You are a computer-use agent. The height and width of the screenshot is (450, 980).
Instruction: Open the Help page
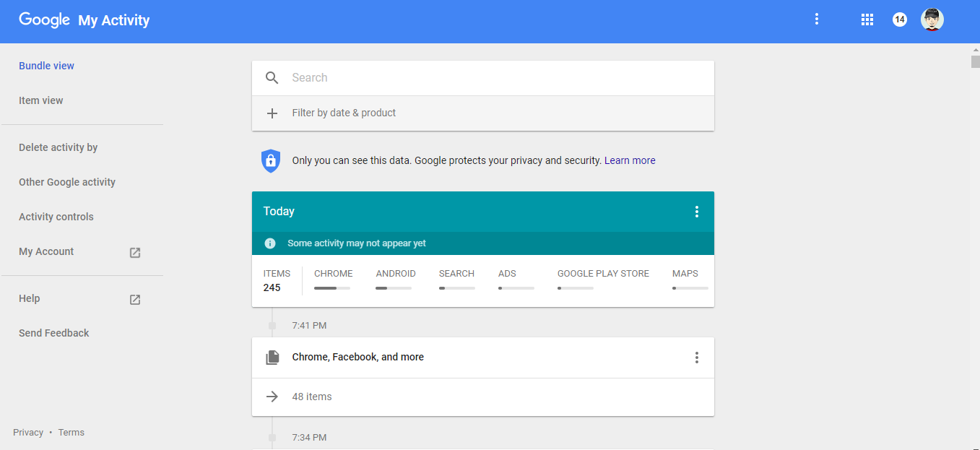point(30,298)
